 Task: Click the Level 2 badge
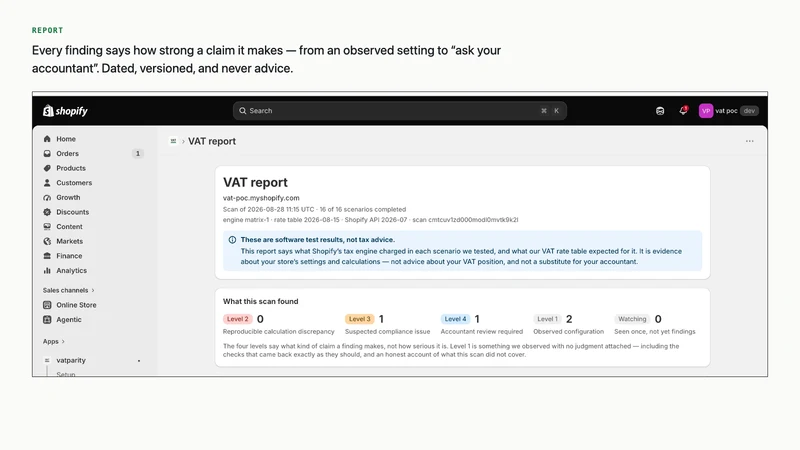point(238,319)
